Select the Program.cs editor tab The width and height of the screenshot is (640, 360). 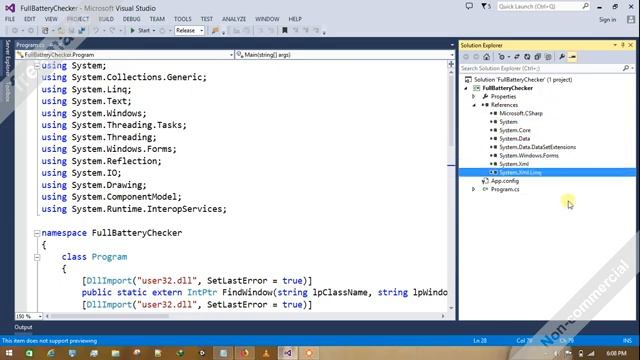30,45
